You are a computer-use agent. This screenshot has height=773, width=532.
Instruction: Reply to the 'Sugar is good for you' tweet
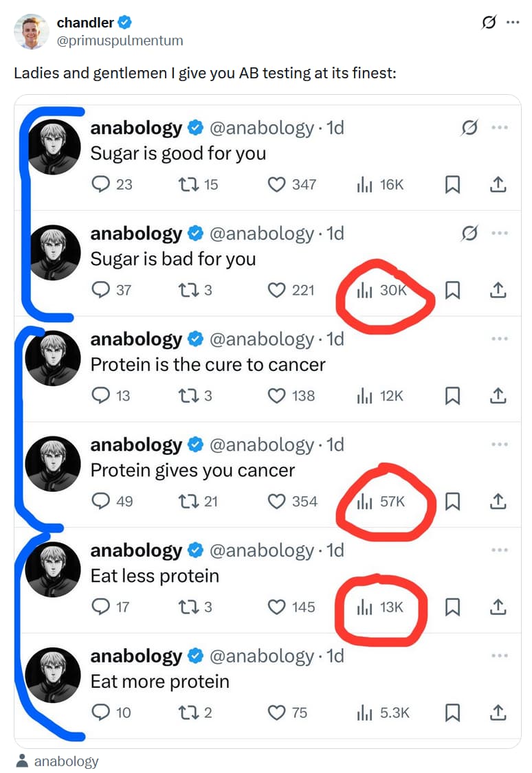(x=101, y=184)
